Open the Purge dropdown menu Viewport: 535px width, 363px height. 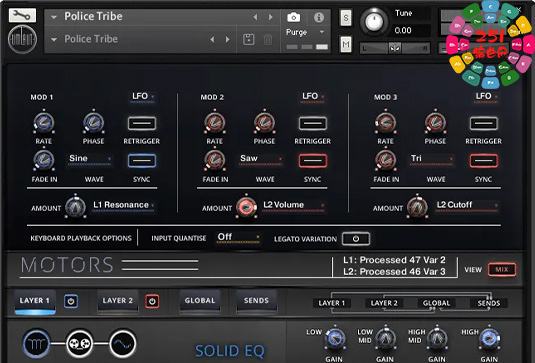pos(305,32)
